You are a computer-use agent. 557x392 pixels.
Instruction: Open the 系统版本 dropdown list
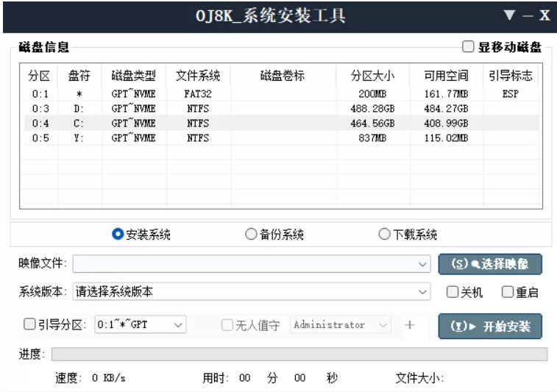[422, 292]
